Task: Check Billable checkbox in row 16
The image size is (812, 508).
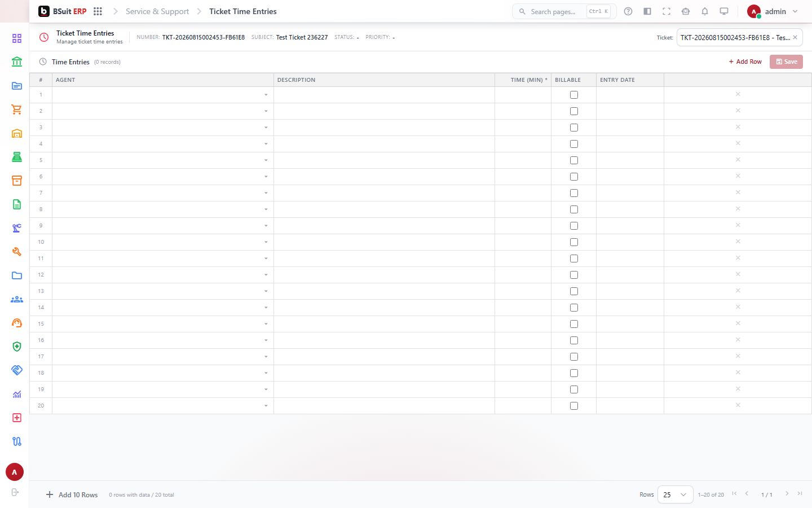Action: tap(574, 340)
